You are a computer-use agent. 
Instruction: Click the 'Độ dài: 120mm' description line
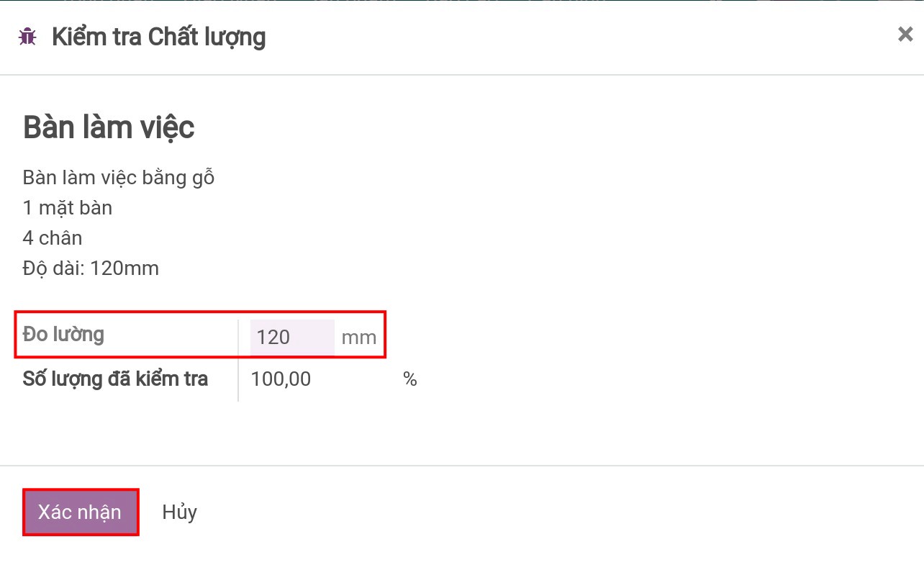(x=91, y=268)
